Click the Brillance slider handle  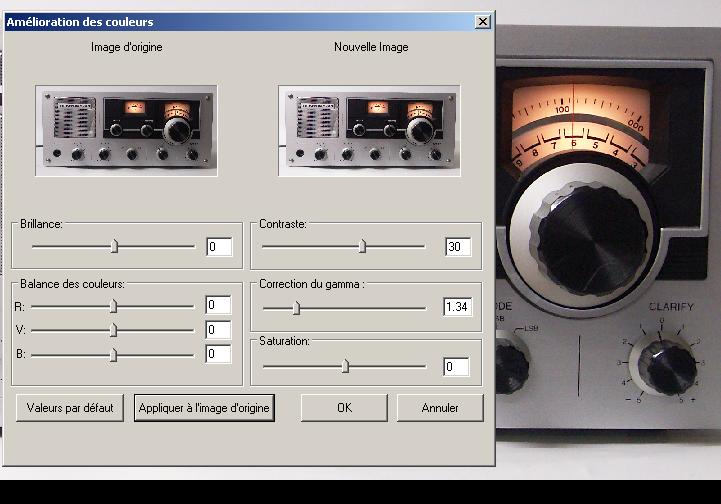point(114,246)
